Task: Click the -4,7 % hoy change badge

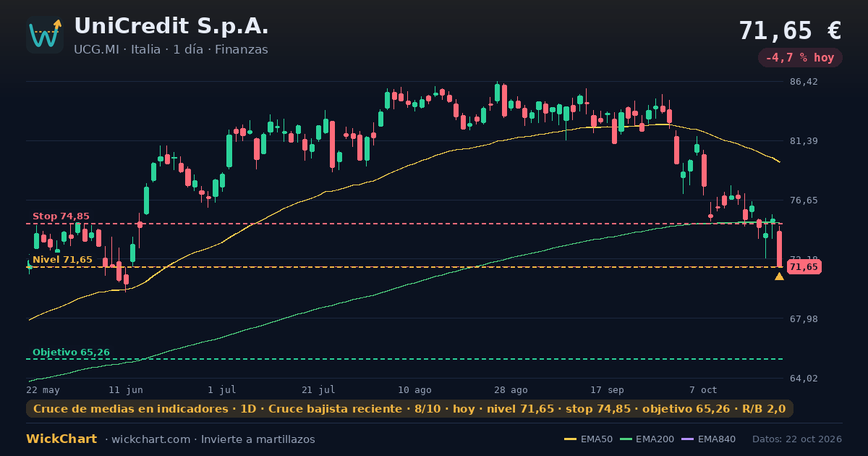Action: [x=800, y=58]
